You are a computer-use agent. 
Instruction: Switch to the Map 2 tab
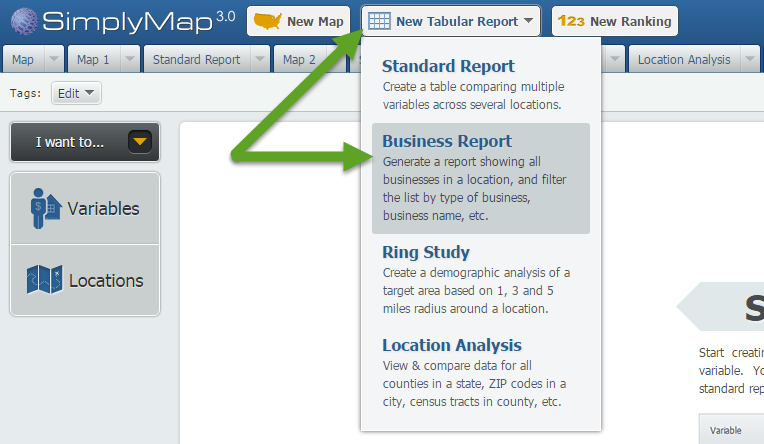(299, 59)
